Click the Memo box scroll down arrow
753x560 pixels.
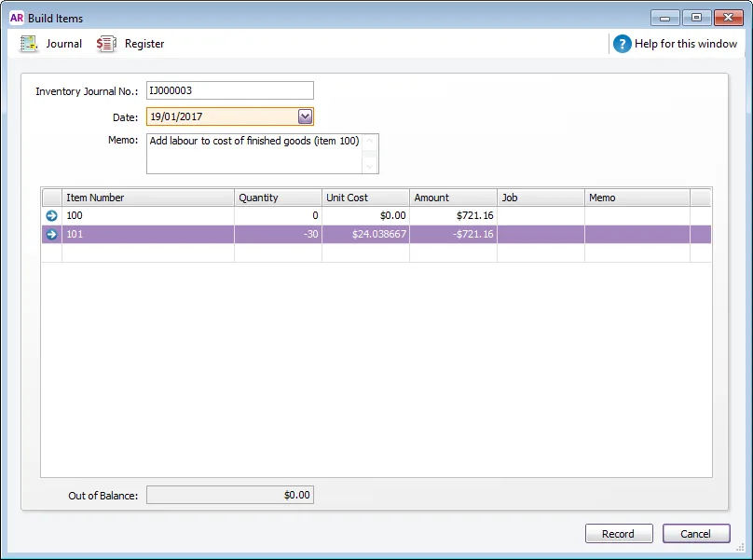[x=369, y=167]
